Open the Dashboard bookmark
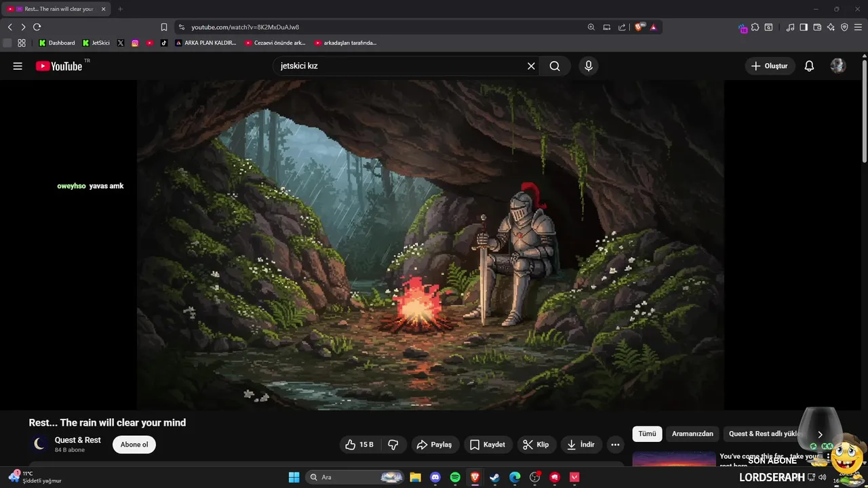The height and width of the screenshot is (488, 868). pyautogui.click(x=57, y=43)
